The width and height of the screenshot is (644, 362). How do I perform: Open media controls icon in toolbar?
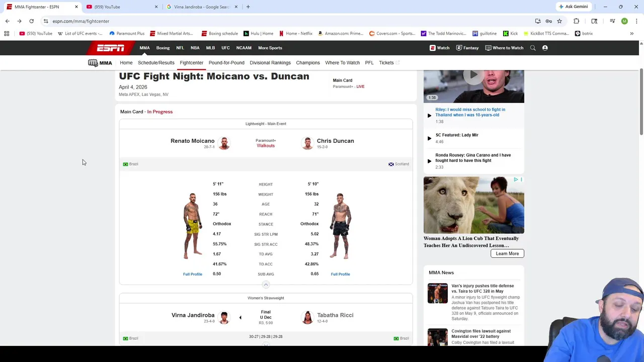point(612,21)
